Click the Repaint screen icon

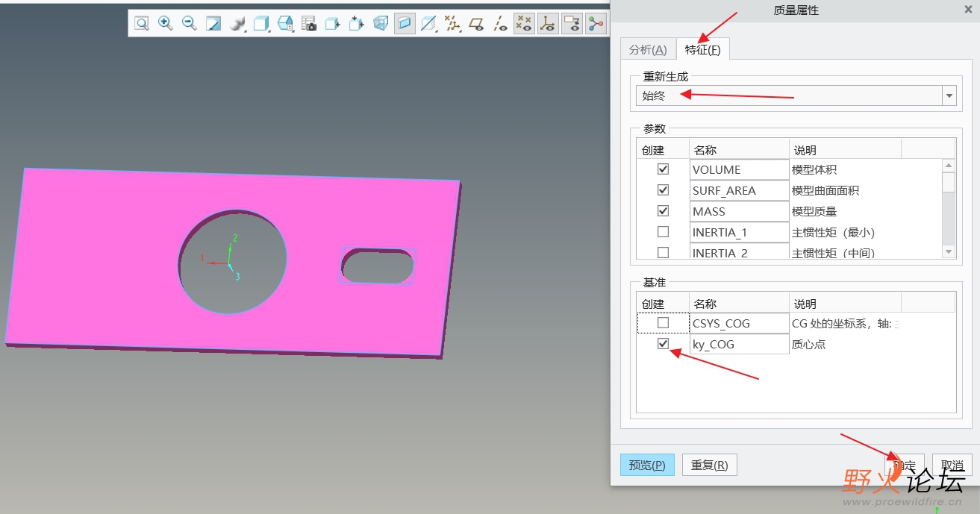[213, 24]
